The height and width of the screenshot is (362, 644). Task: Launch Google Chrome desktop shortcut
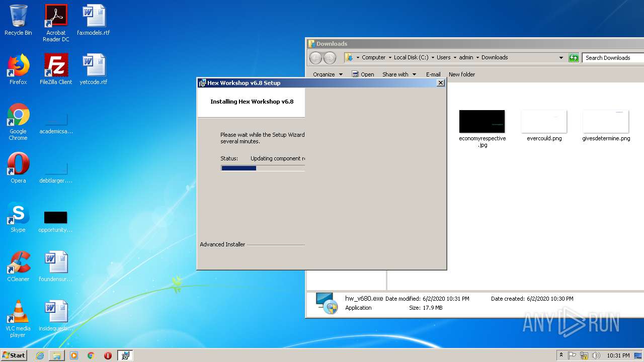(x=18, y=122)
